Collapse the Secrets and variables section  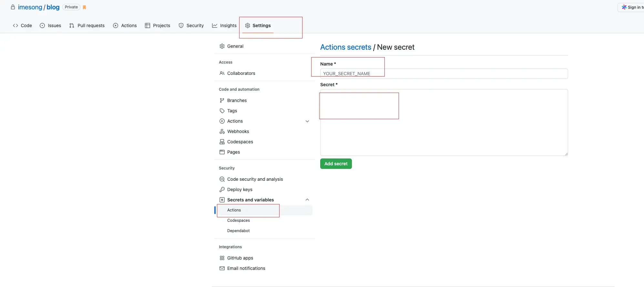[x=307, y=200]
